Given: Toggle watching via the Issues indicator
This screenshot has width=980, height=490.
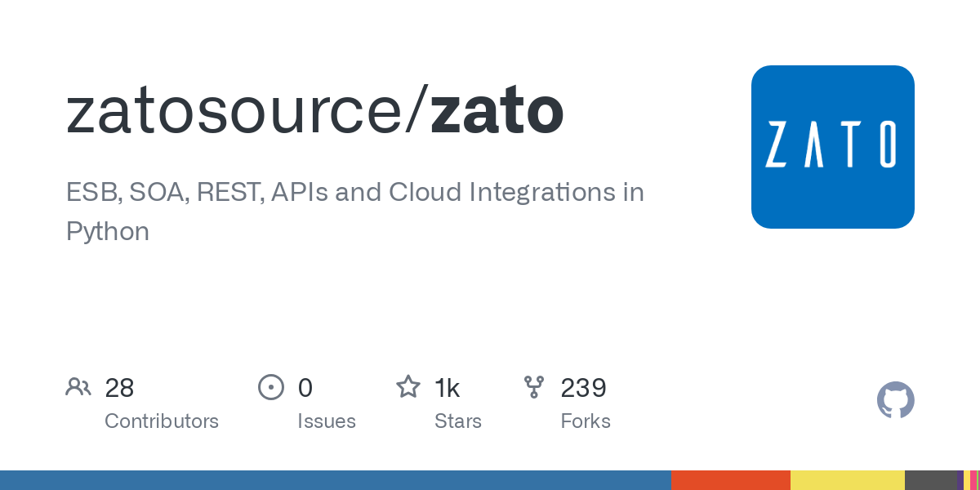Looking at the screenshot, I should (x=270, y=387).
